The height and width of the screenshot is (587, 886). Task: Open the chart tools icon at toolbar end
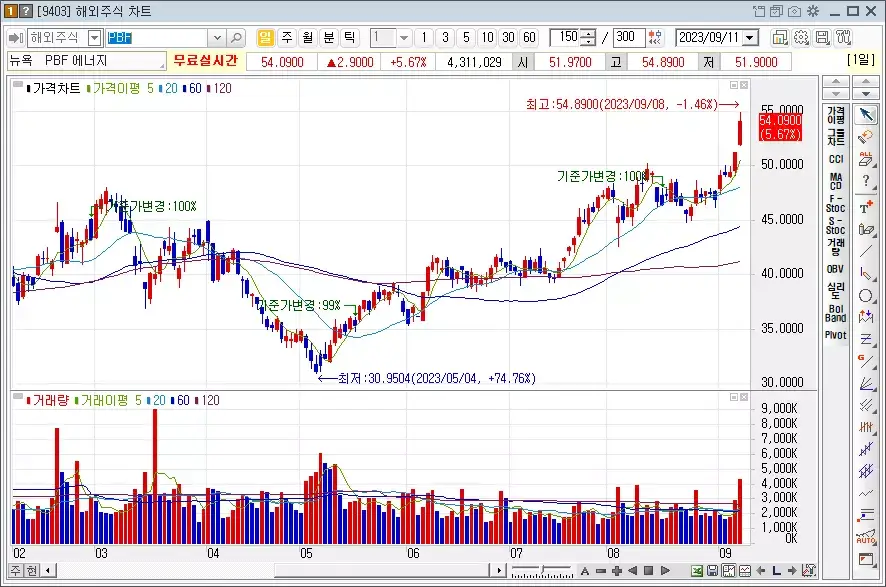844,38
